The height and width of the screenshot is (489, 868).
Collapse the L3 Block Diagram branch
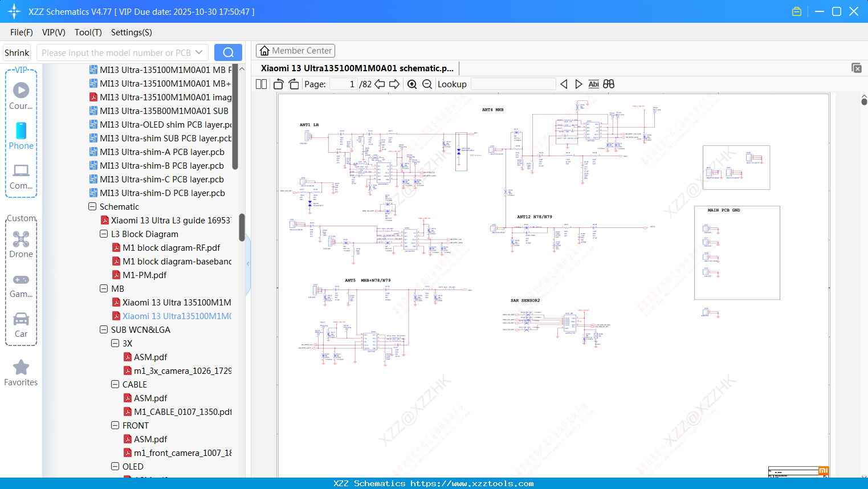click(x=103, y=234)
